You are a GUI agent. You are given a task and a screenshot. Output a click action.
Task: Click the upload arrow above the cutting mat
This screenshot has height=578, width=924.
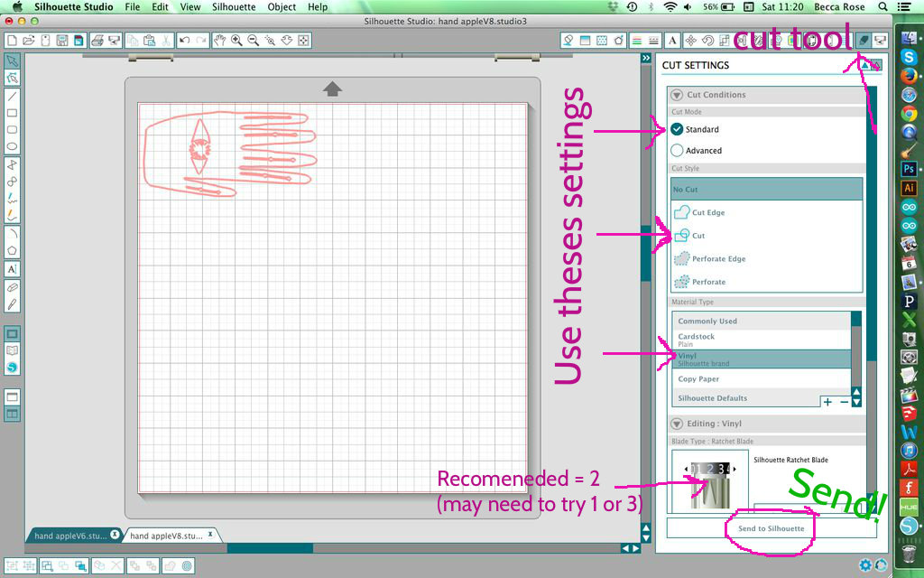pos(332,89)
